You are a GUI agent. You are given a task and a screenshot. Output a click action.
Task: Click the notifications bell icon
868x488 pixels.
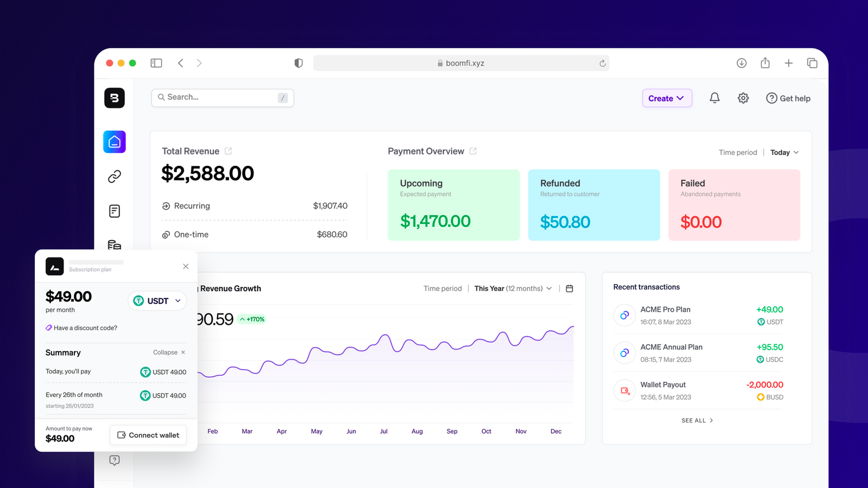(x=714, y=98)
